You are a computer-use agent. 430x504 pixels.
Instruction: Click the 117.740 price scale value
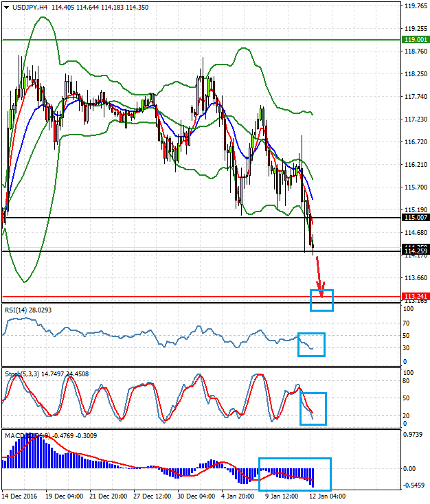click(x=416, y=96)
